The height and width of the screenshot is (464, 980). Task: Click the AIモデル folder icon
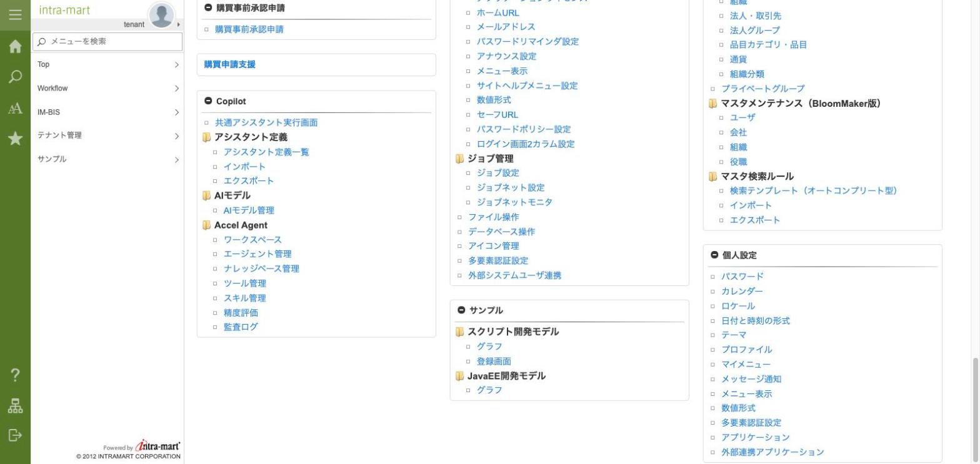[207, 195]
